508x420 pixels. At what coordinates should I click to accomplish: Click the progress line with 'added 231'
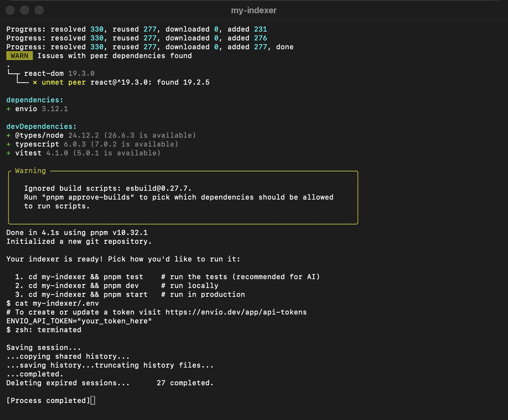tap(137, 29)
